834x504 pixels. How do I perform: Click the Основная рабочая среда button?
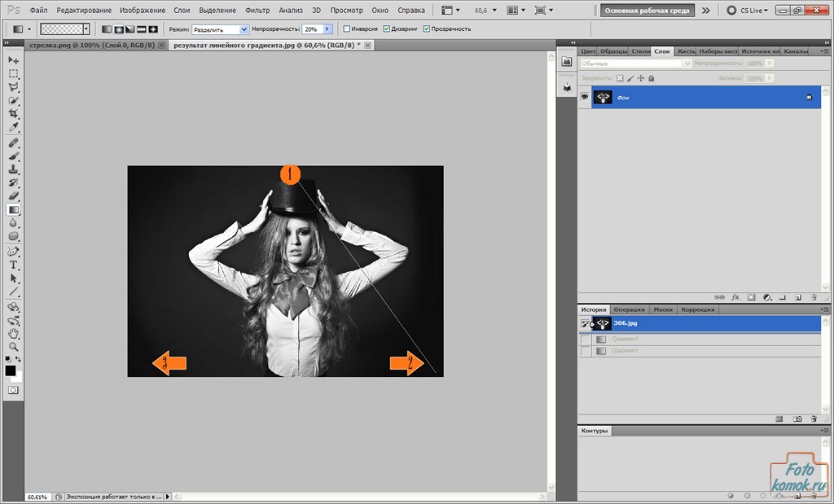(647, 11)
